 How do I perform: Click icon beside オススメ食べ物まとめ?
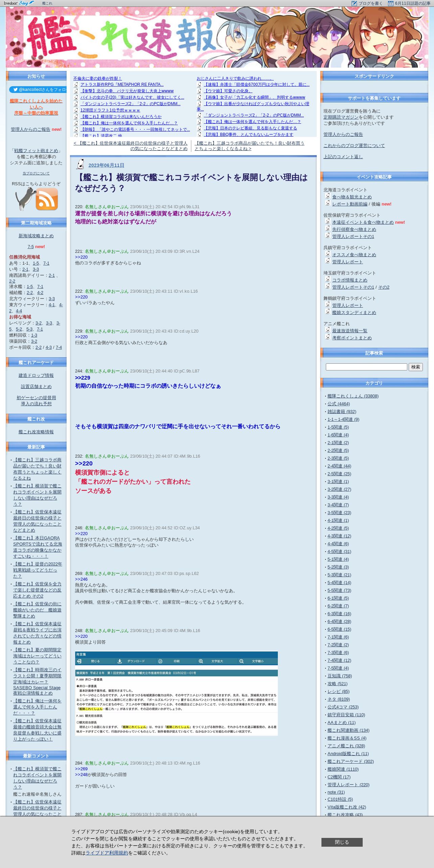coord(328,254)
